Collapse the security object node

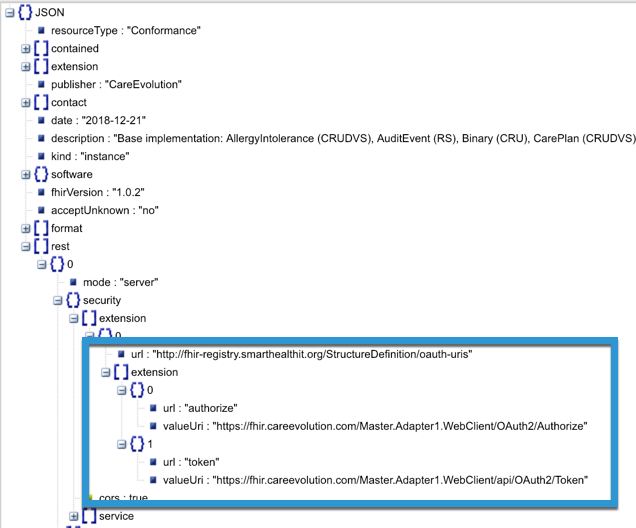click(58, 300)
